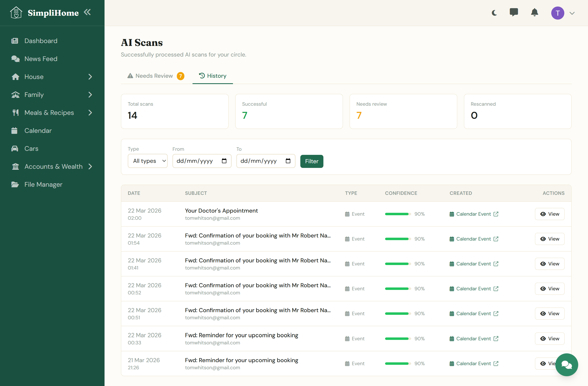Expand Meals & Recipes sidebar chevron
This screenshot has width=588, height=386.
point(90,113)
